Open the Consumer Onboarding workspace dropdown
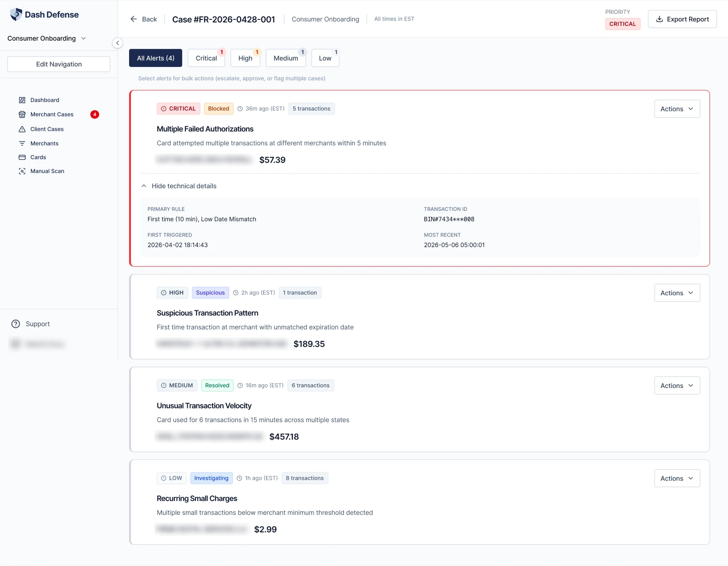The image size is (728, 566). [x=47, y=38]
